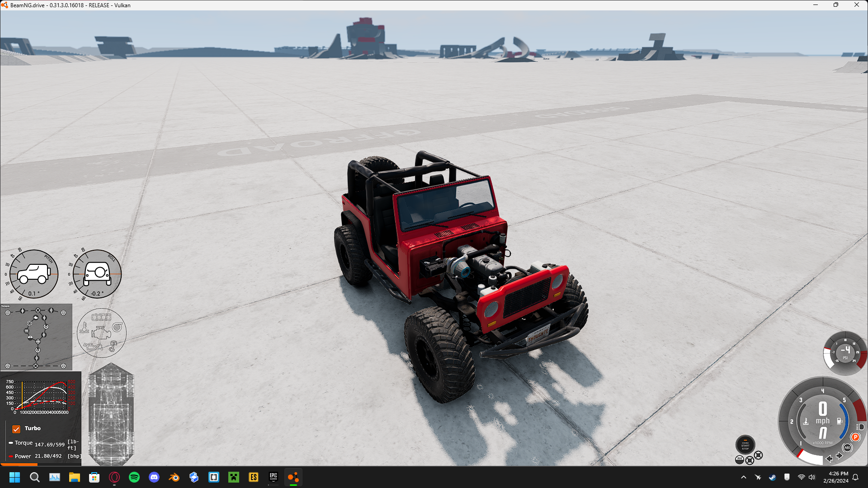The width and height of the screenshot is (868, 488).
Task: Click the headlights indicator icon
Action: (860, 427)
